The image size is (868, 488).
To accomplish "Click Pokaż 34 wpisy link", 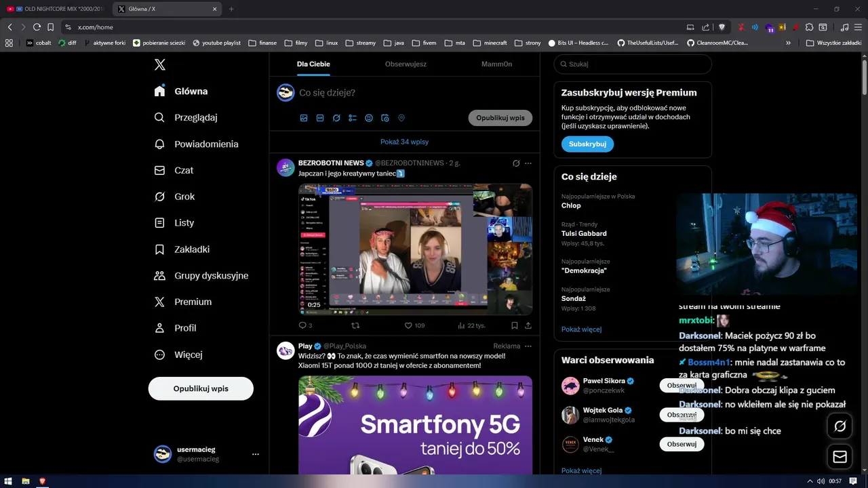I will 404,142.
